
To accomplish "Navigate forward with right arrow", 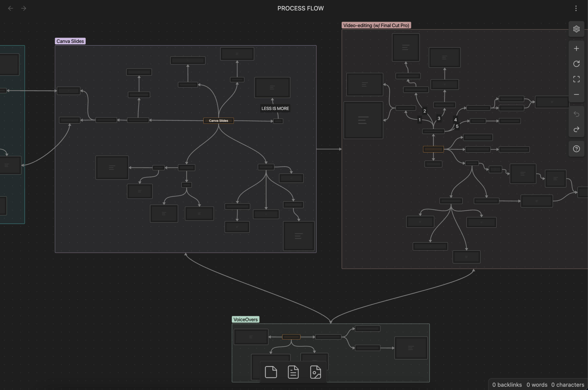I will [x=24, y=8].
